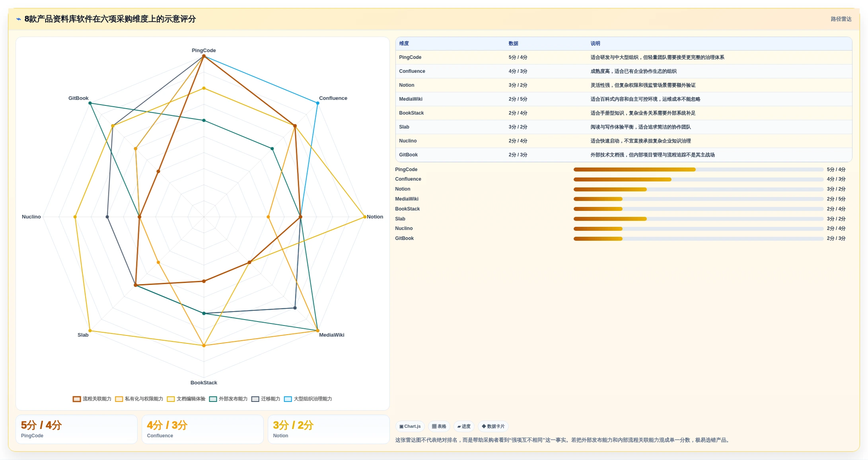
Task: Click the 数据卡片 tag chip
Action: point(493,426)
